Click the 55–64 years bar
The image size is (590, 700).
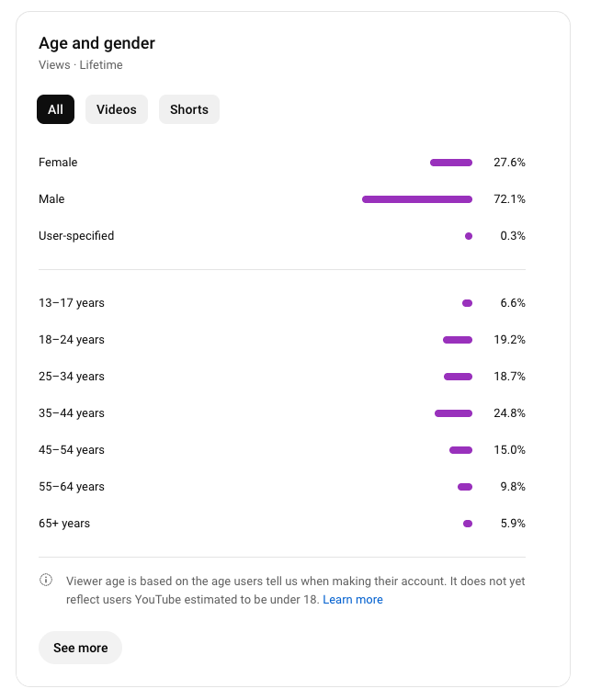point(465,487)
